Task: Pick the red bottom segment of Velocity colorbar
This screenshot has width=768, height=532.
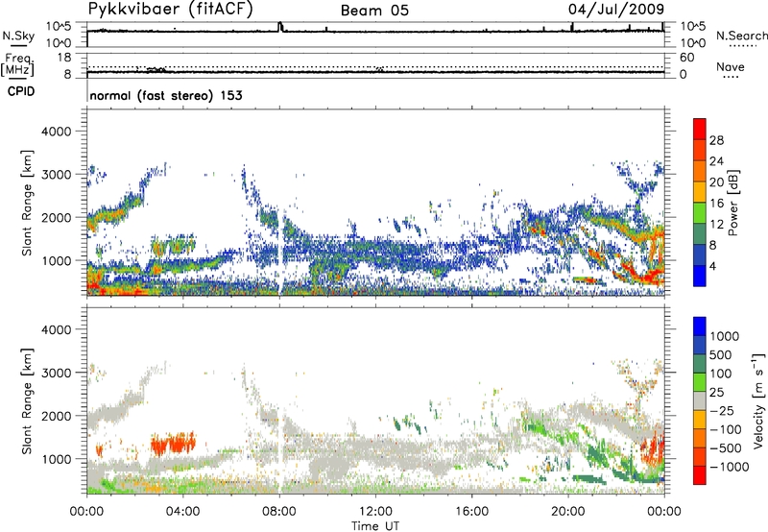Action: point(700,475)
